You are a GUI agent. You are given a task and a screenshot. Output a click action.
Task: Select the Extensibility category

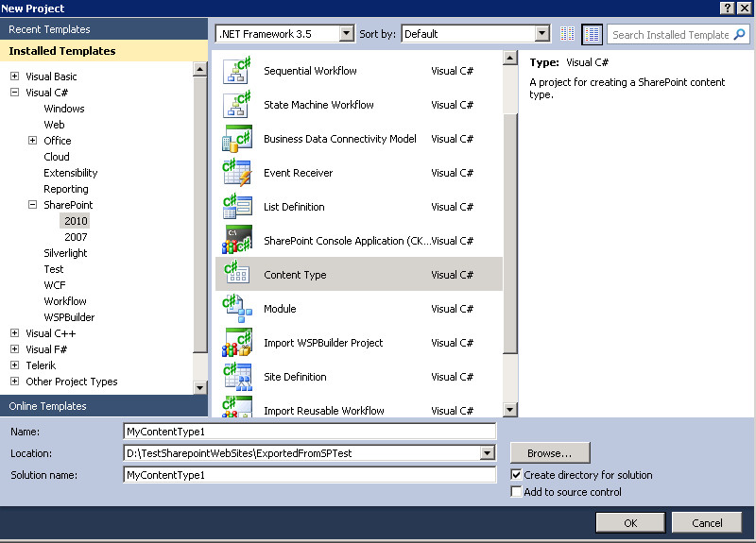coord(70,173)
